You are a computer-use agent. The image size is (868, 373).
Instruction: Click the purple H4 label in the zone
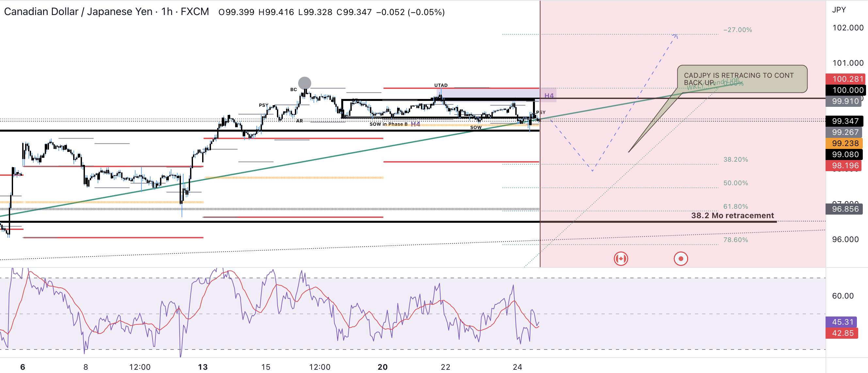[x=549, y=96]
